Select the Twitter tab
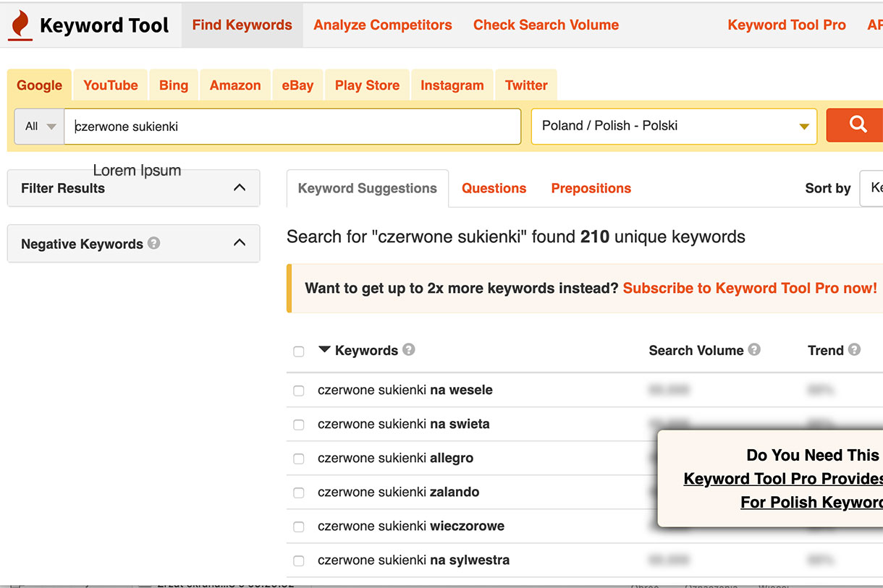This screenshot has width=883, height=588. (526, 85)
